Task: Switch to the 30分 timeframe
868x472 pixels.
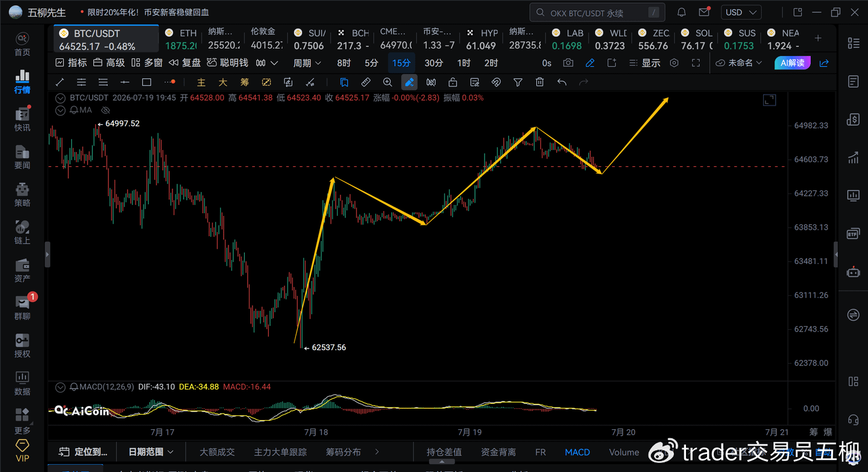Action: [433, 63]
